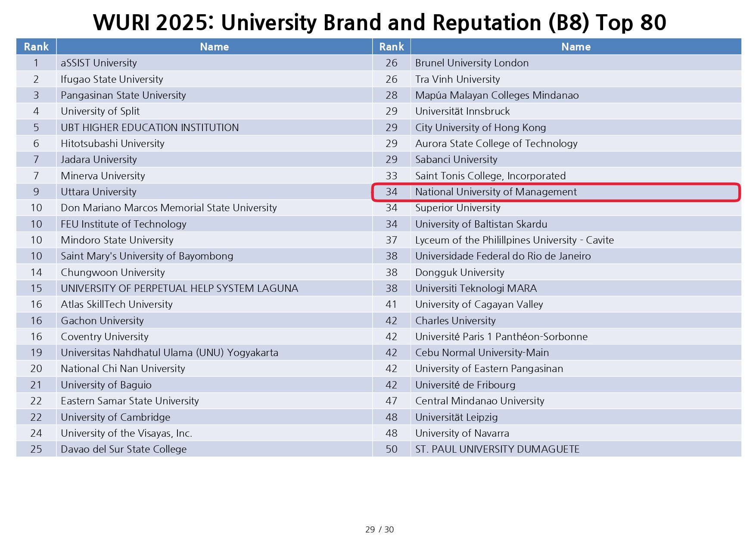Click 'Universiti Teknologi MARA' name
The height and width of the screenshot is (535, 756).
tap(476, 288)
